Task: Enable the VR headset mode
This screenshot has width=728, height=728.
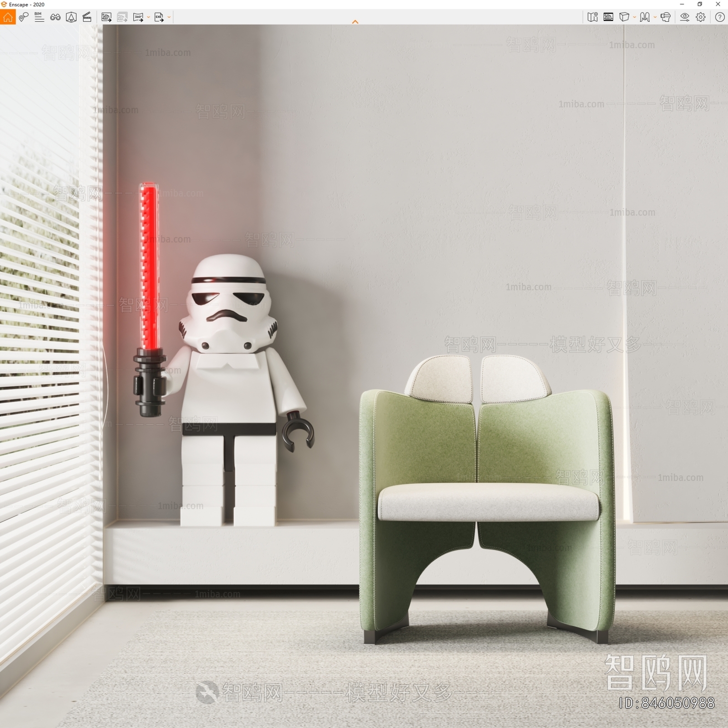Action: coord(666,17)
